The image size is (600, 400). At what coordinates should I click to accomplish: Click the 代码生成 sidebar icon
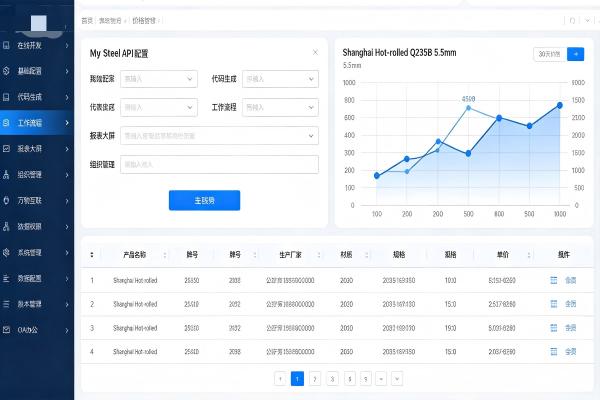tap(7, 97)
